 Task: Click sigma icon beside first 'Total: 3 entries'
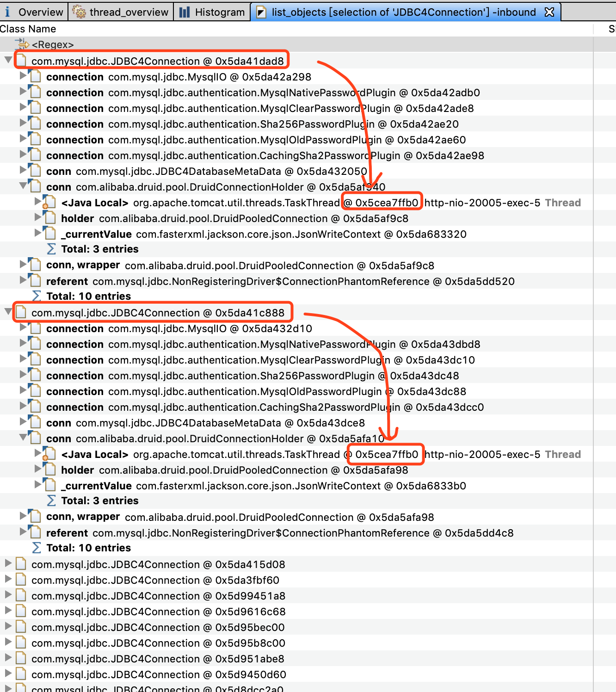pos(51,249)
